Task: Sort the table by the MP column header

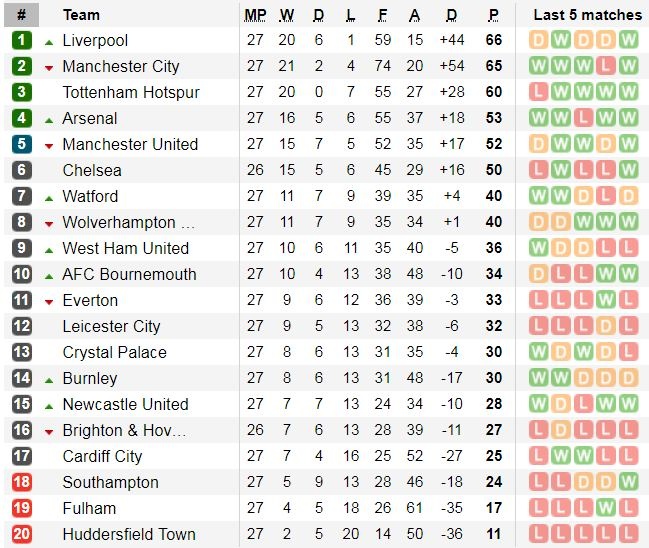Action: 256,15
